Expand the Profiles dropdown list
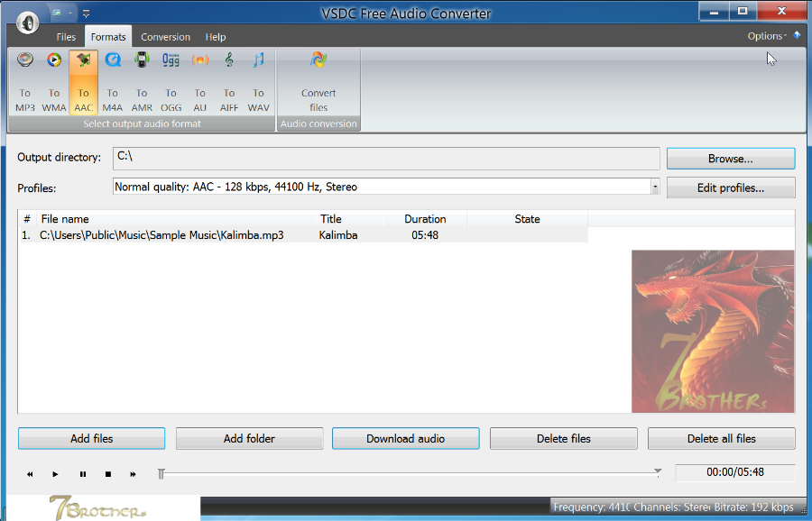 (655, 187)
